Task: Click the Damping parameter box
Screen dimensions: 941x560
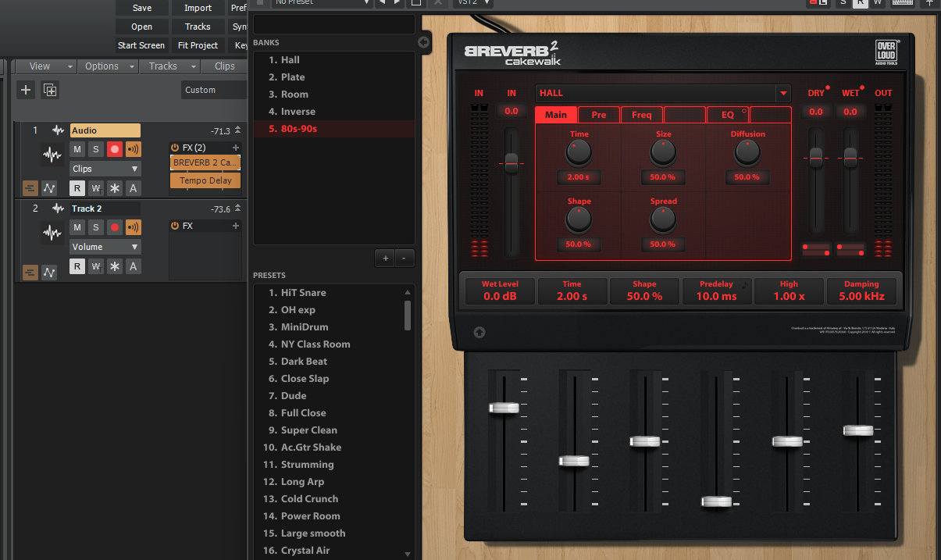Action: click(861, 291)
